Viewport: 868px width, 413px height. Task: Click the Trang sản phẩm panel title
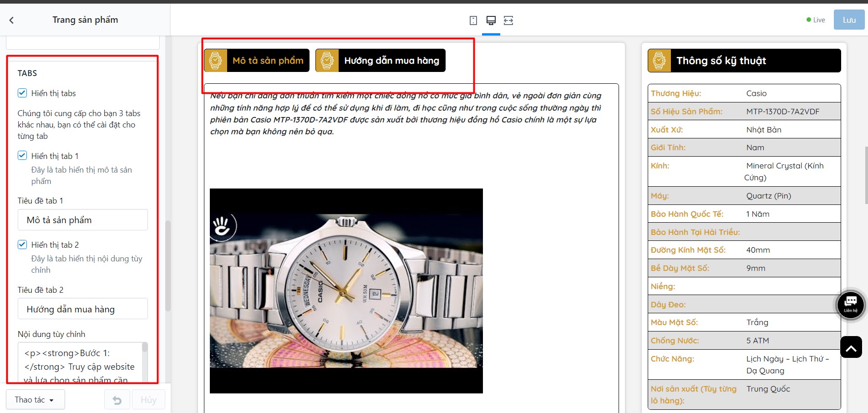85,20
